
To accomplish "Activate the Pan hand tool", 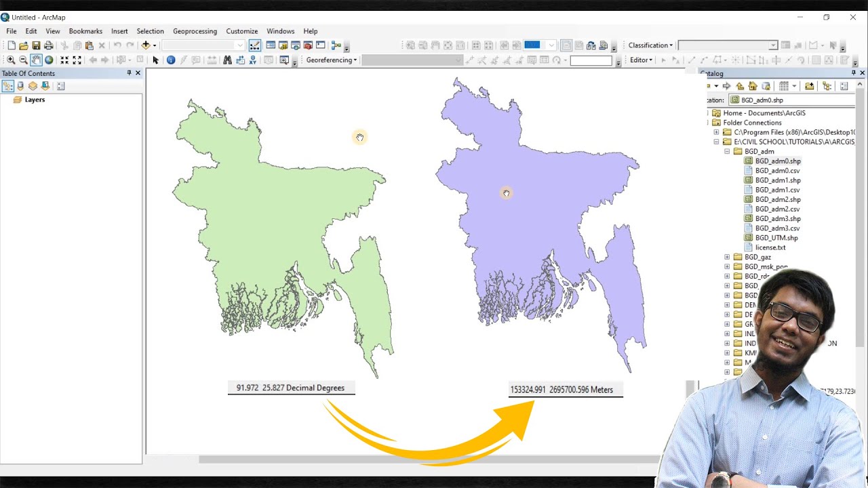I will [x=36, y=60].
